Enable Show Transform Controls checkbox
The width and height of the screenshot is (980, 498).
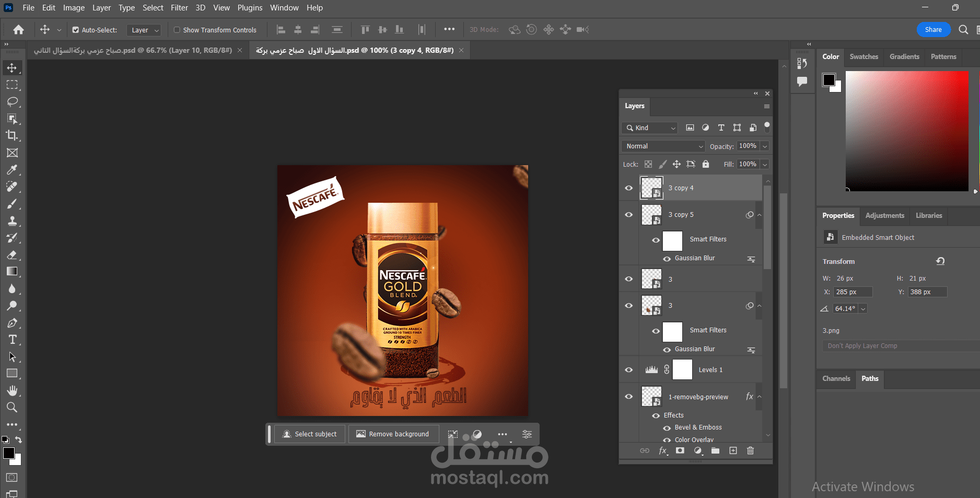tap(177, 30)
